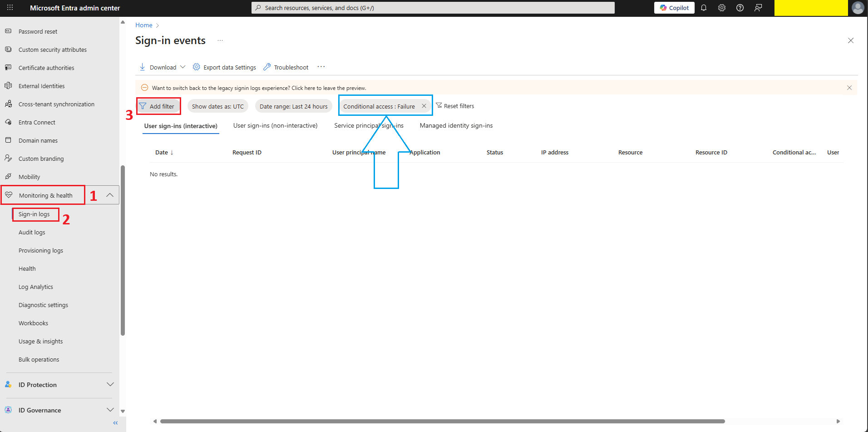Viewport: 868px width, 432px height.
Task: Open the Managed identity sign-ins tab
Action: click(456, 125)
